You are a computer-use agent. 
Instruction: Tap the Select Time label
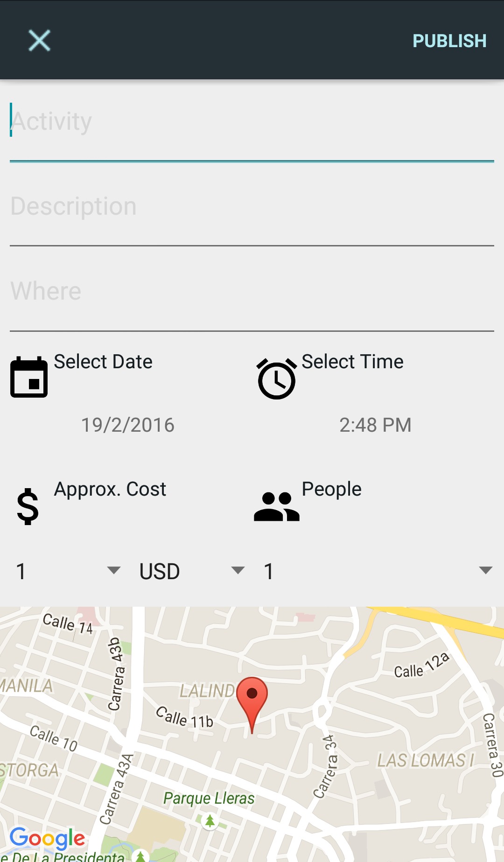click(x=352, y=362)
